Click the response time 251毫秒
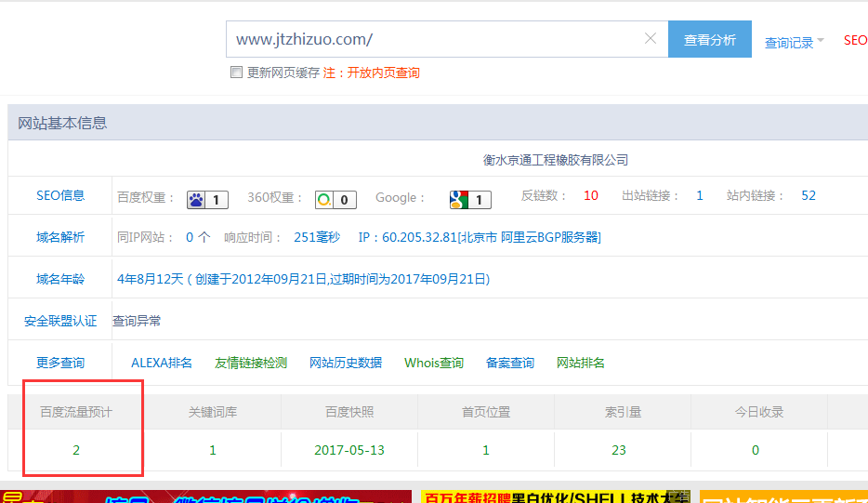 317,237
